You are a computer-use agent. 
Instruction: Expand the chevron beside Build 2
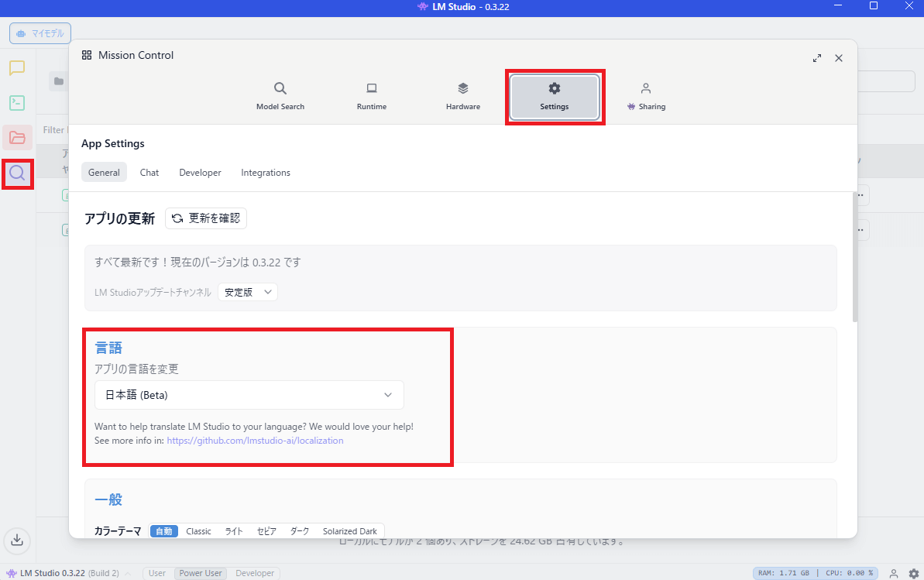[128, 573]
